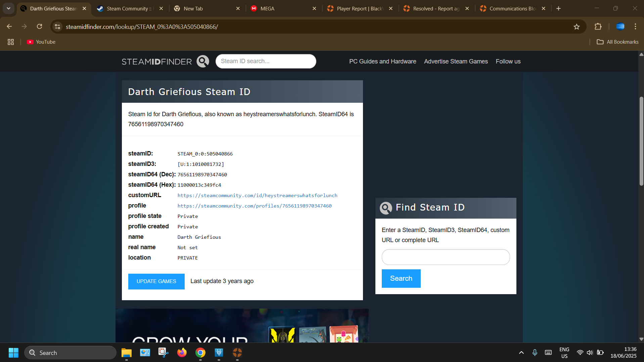Click scrollbar down arrow
644x362 pixels.
click(x=641, y=339)
